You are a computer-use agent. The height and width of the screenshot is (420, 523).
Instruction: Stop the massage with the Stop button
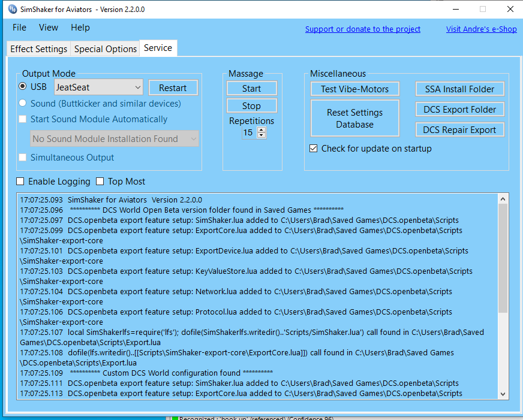[x=251, y=105]
